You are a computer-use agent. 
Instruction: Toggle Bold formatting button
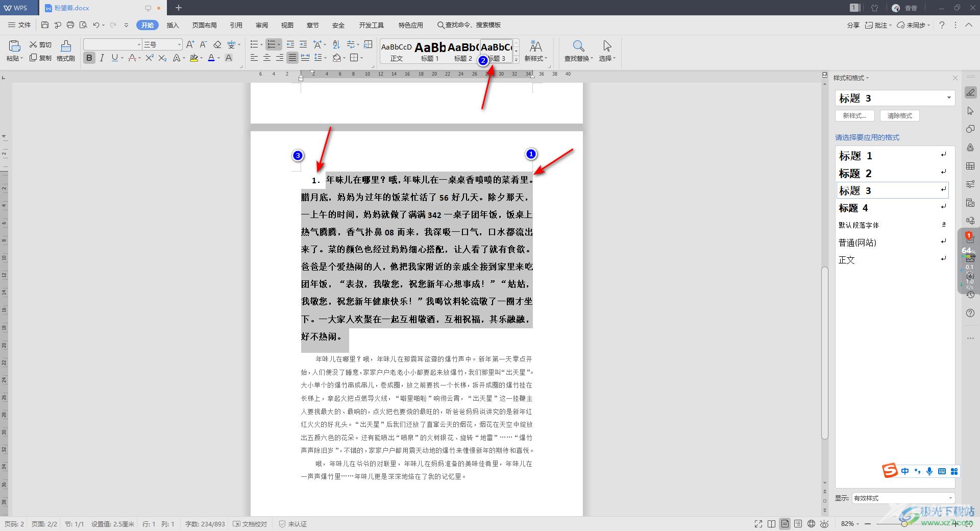(89, 58)
